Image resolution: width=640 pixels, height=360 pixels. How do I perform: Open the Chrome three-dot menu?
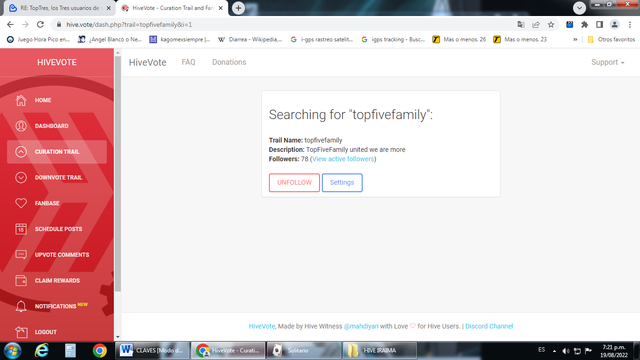(630, 24)
